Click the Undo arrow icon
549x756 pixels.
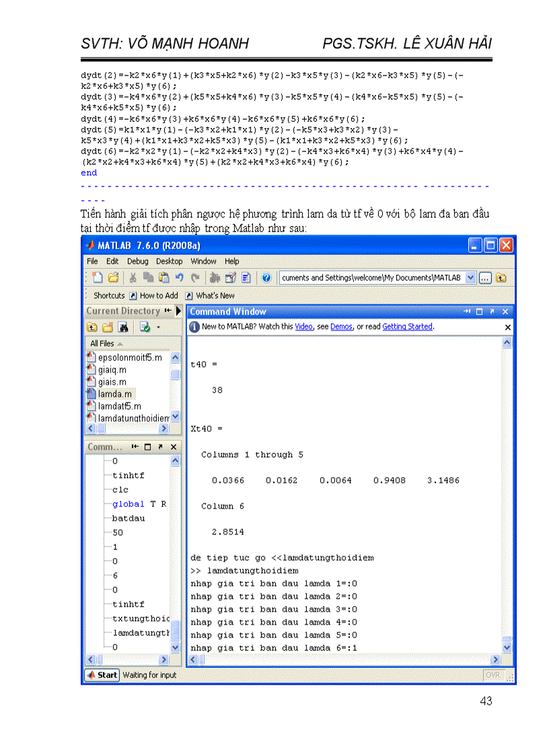pyautogui.click(x=180, y=277)
